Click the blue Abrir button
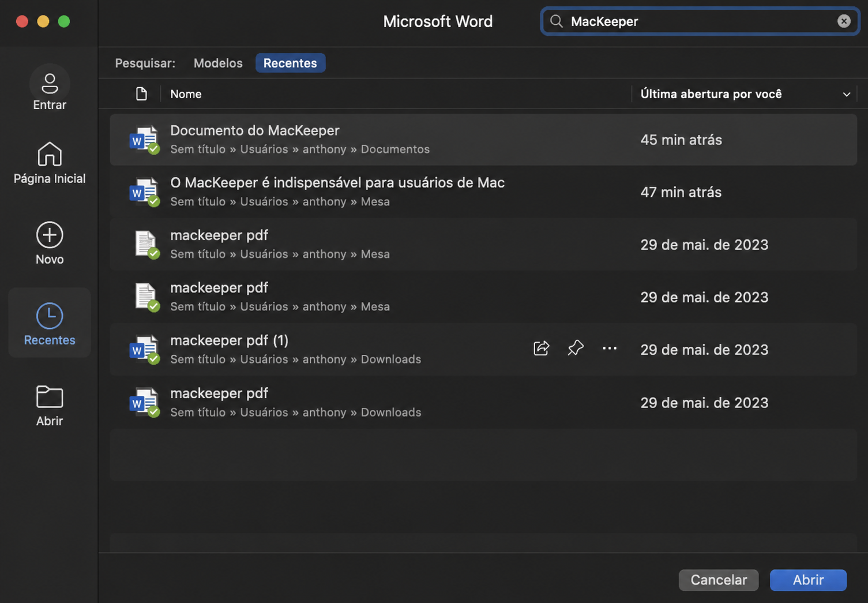Viewport: 868px width, 603px height. click(808, 580)
